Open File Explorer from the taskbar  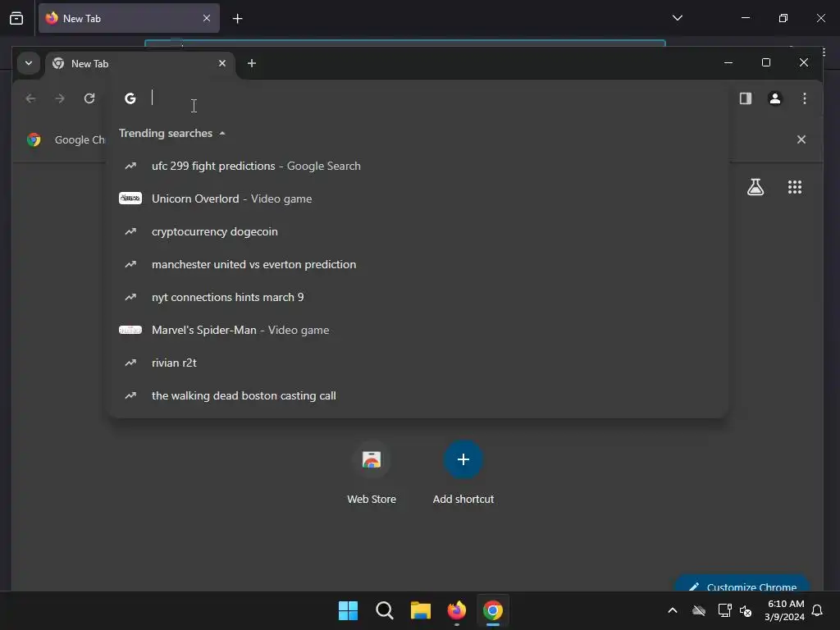click(421, 610)
